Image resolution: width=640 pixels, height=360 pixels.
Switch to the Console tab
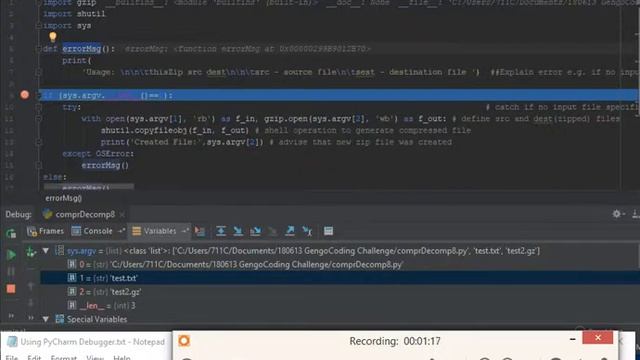tap(92, 231)
